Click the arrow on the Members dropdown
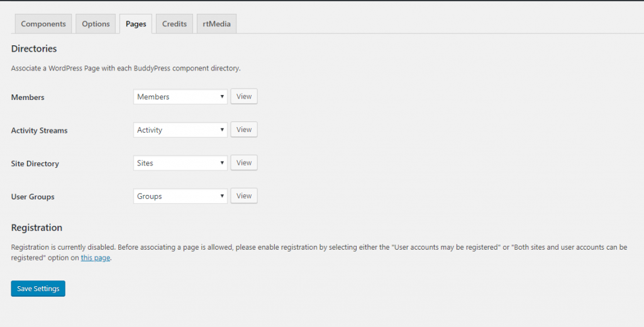The height and width of the screenshot is (327, 644). (222, 97)
